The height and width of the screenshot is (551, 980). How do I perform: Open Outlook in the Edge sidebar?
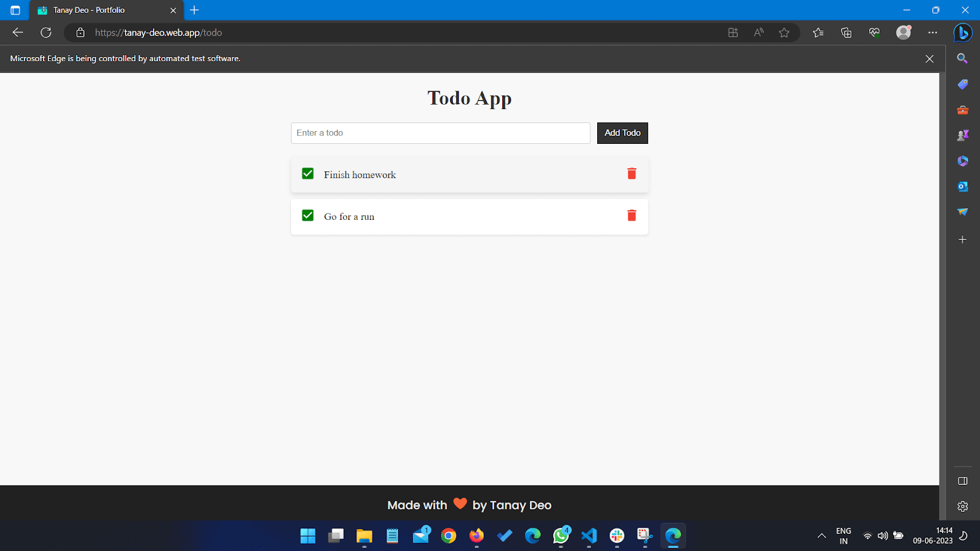962,187
